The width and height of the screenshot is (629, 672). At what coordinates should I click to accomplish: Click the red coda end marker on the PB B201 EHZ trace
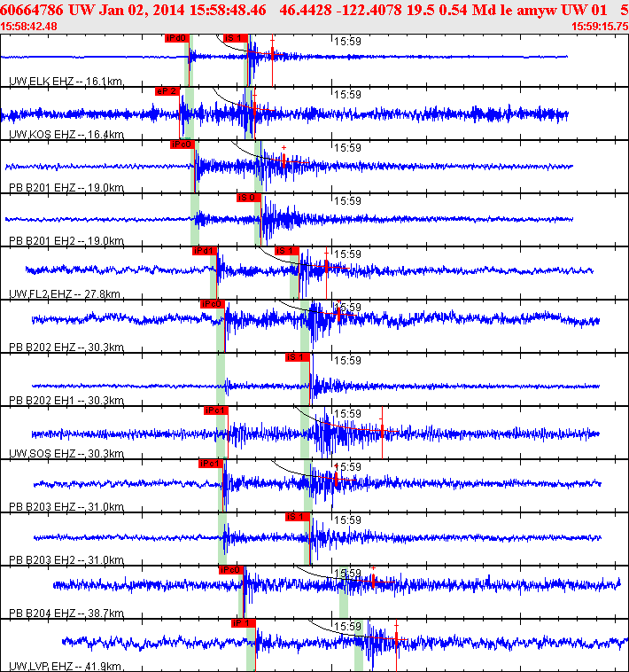[283, 160]
